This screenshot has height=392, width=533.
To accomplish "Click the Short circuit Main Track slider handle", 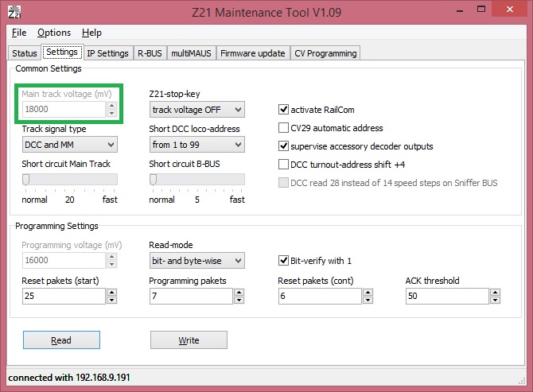I will 25,180.
